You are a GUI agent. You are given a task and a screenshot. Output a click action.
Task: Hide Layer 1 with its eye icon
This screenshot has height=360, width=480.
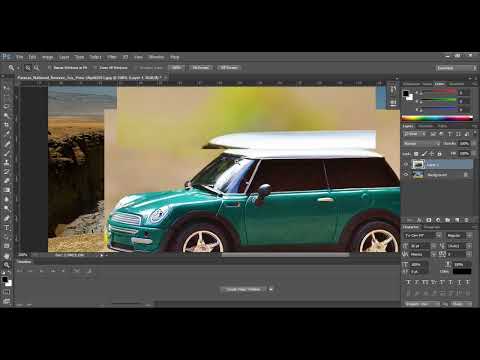(x=406, y=164)
